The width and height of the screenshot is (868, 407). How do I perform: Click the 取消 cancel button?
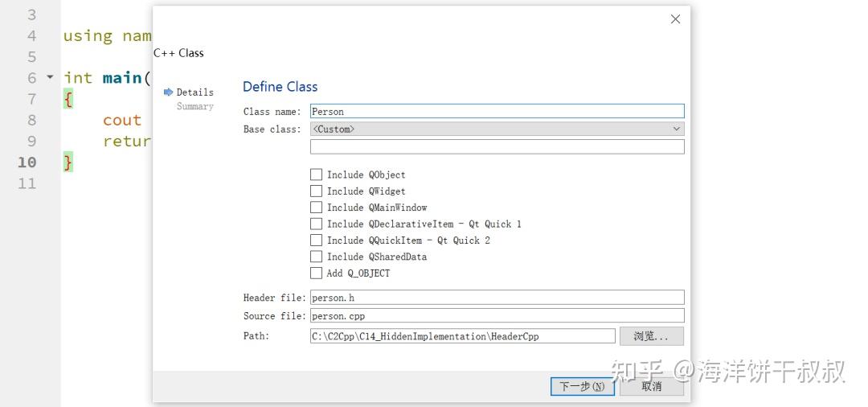pyautogui.click(x=652, y=386)
